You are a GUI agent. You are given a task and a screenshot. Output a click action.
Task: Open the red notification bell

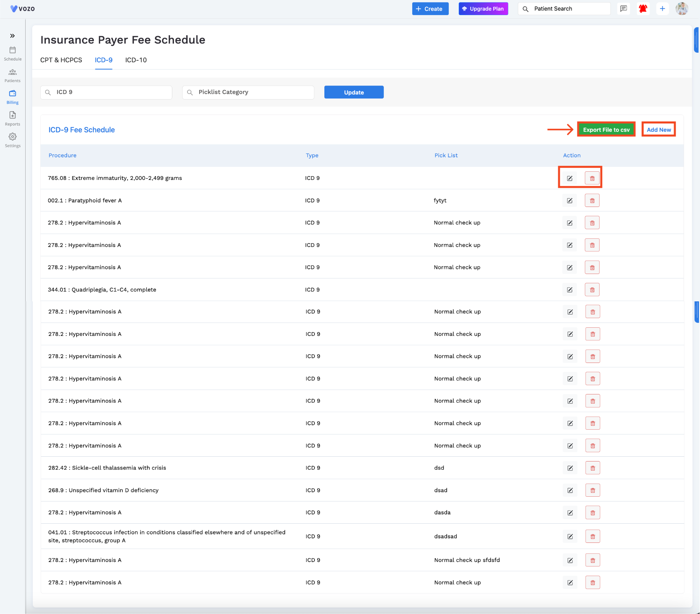point(643,9)
